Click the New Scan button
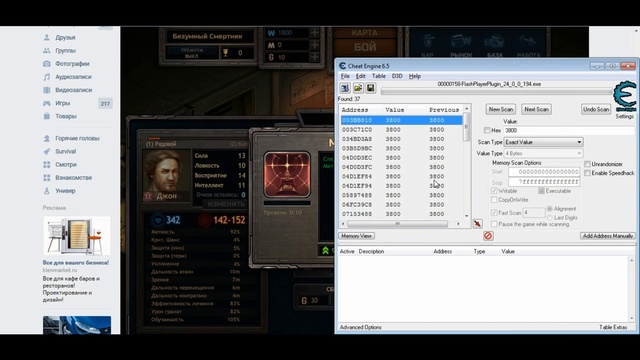640x360 pixels. [x=501, y=109]
